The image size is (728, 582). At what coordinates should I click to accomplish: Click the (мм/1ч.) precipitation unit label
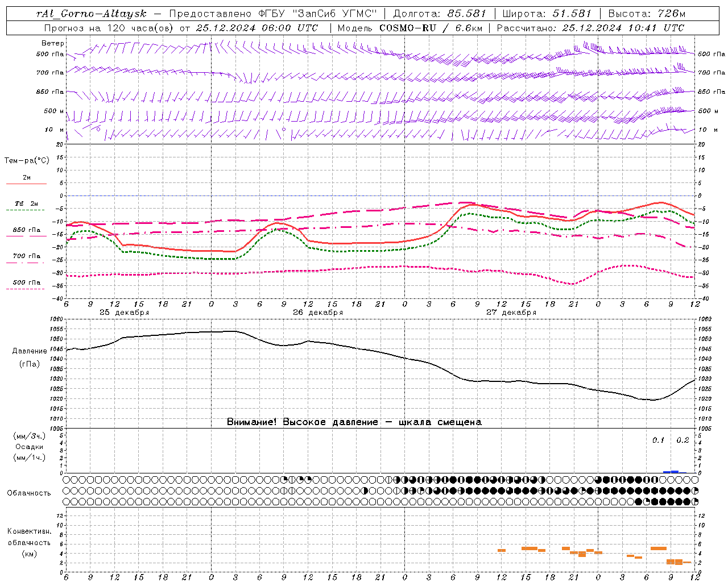(30, 458)
